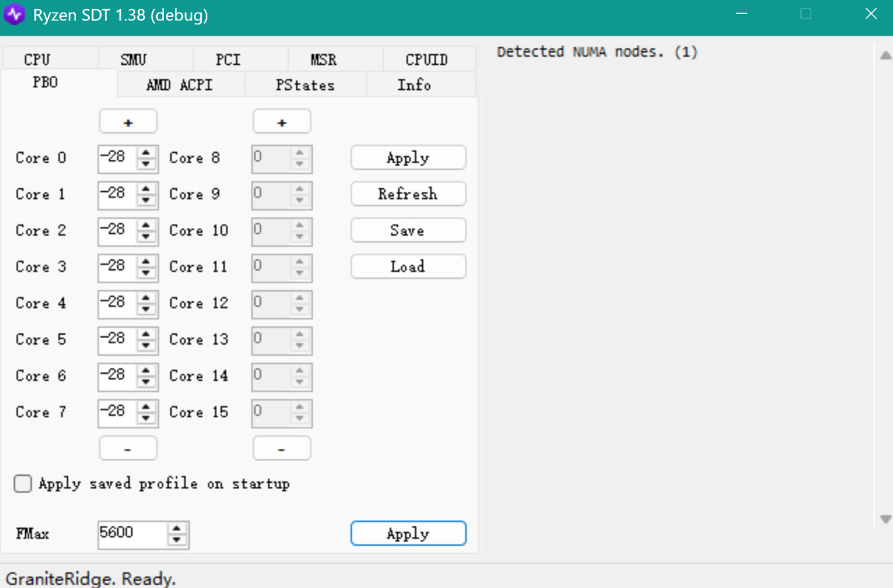Screen dimensions: 893x588
Task: Open the MSR tab
Action: point(335,59)
